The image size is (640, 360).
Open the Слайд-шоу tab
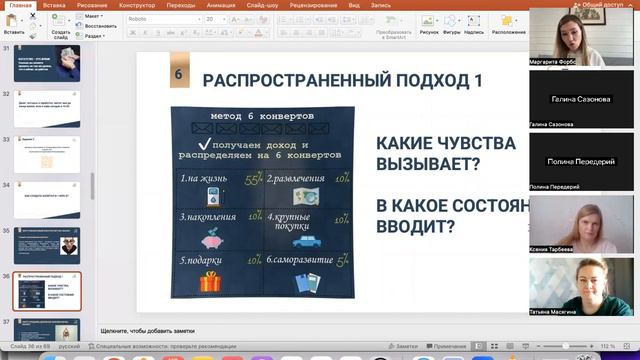[x=262, y=5]
